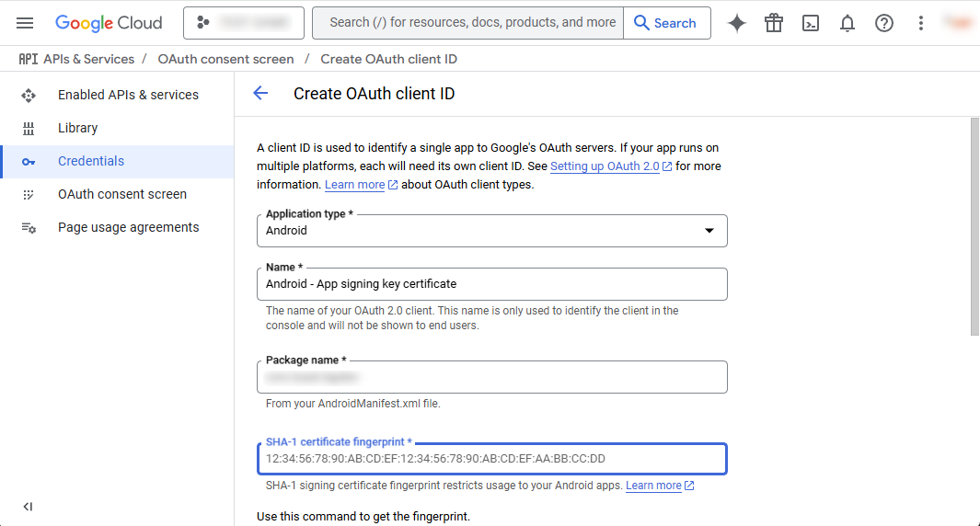Screen dimensions: 980x526
Task: Open the free trial gift icon
Action: click(774, 23)
